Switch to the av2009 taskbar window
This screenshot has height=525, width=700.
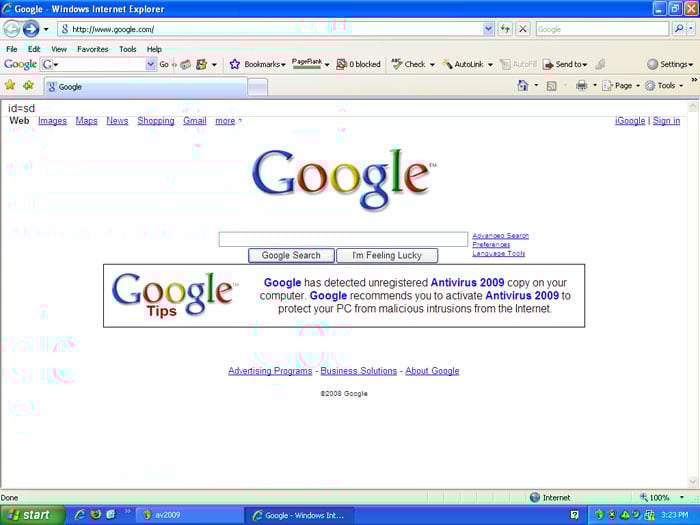click(x=189, y=515)
